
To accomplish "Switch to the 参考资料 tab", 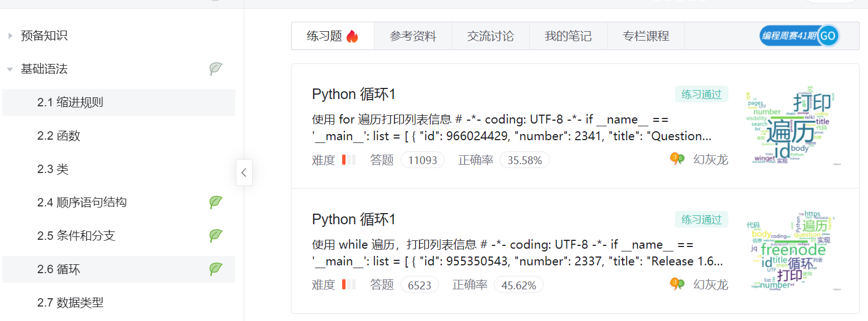I will pos(413,36).
